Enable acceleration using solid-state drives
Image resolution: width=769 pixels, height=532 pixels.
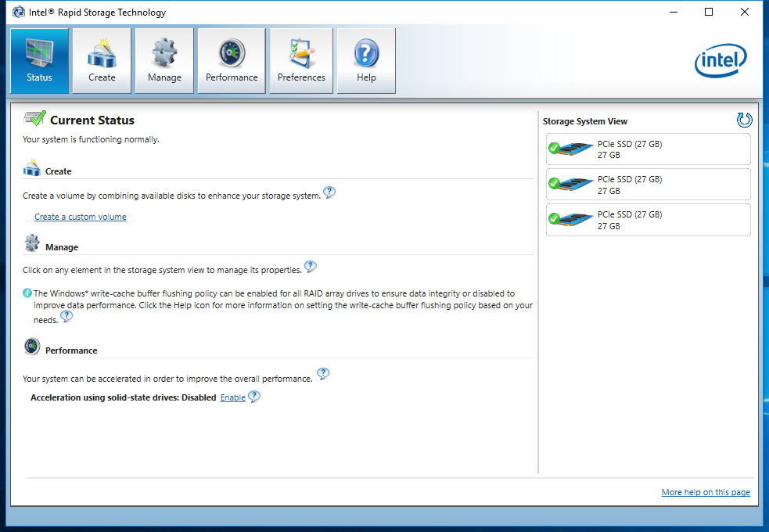232,397
